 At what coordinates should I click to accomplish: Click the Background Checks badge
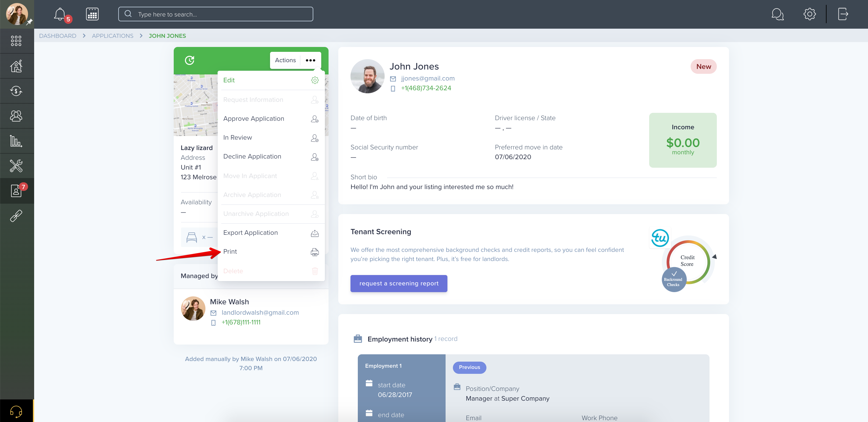[674, 280]
